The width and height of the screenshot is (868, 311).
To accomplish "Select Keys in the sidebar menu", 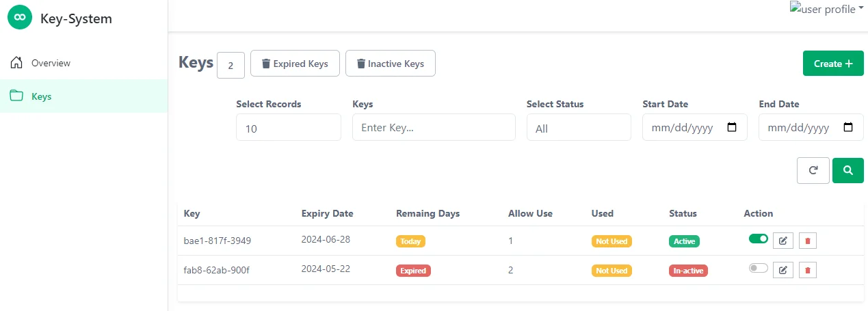I will [41, 96].
